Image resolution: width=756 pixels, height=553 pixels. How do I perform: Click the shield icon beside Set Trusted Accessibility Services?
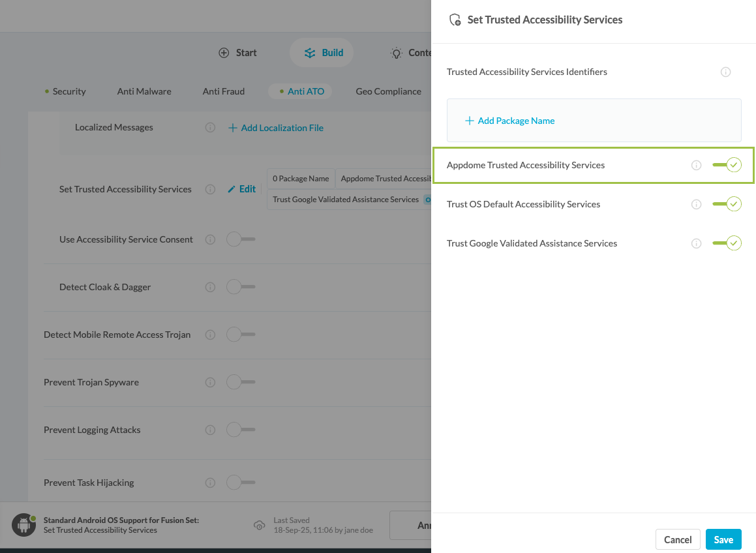point(455,20)
